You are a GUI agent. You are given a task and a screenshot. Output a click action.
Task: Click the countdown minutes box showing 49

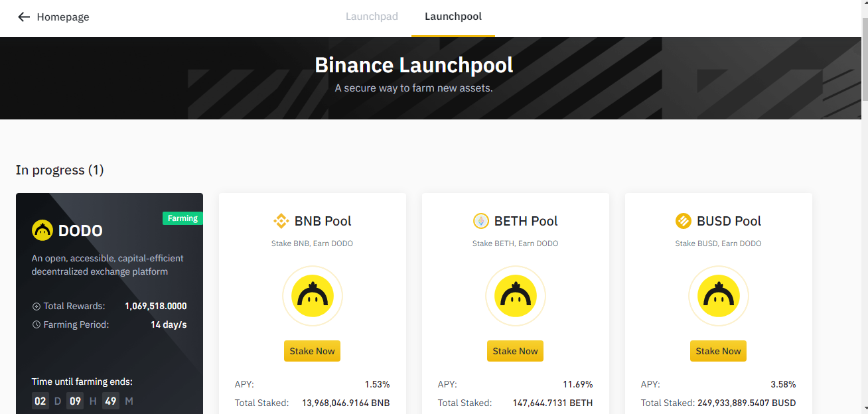pyautogui.click(x=111, y=401)
